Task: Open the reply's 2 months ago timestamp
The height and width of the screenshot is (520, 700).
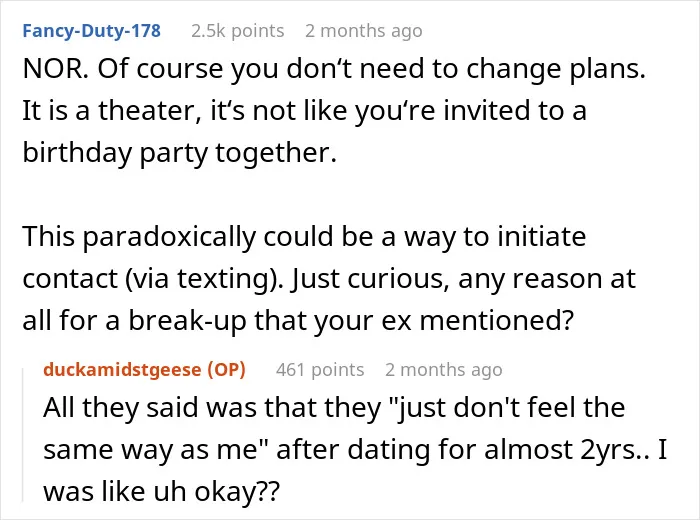Action: coord(444,370)
